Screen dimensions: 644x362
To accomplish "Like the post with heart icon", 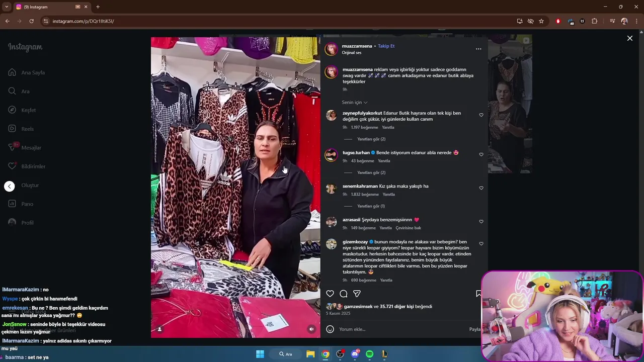I will [x=330, y=294].
